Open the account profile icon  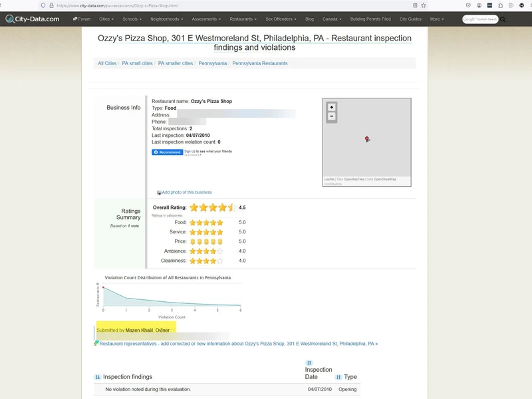pos(479,5)
